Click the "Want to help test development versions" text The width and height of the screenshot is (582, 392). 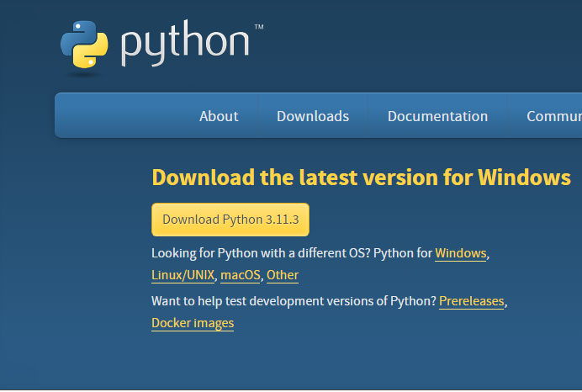pyautogui.click(x=269, y=301)
